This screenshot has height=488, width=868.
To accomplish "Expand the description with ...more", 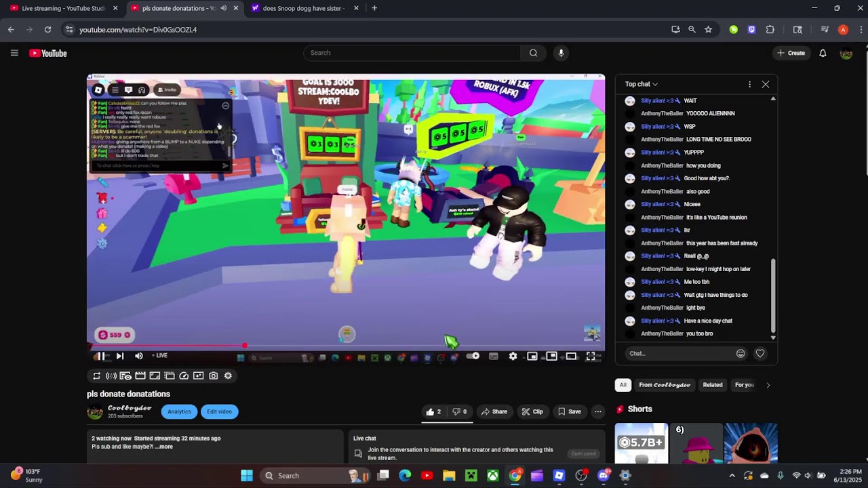I will click(x=163, y=447).
